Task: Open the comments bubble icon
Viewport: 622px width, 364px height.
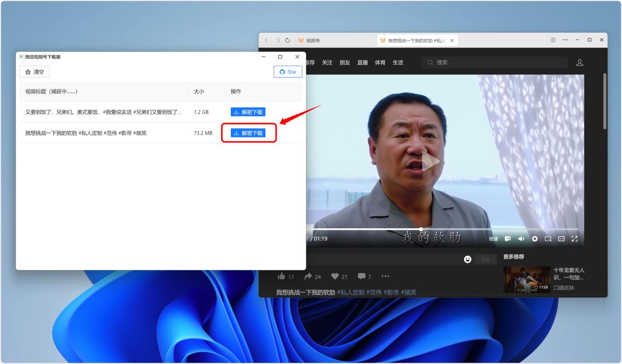Action: pos(362,277)
